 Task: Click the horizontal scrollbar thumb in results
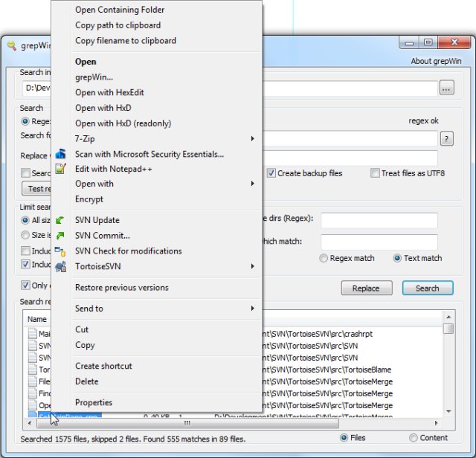coord(187,423)
